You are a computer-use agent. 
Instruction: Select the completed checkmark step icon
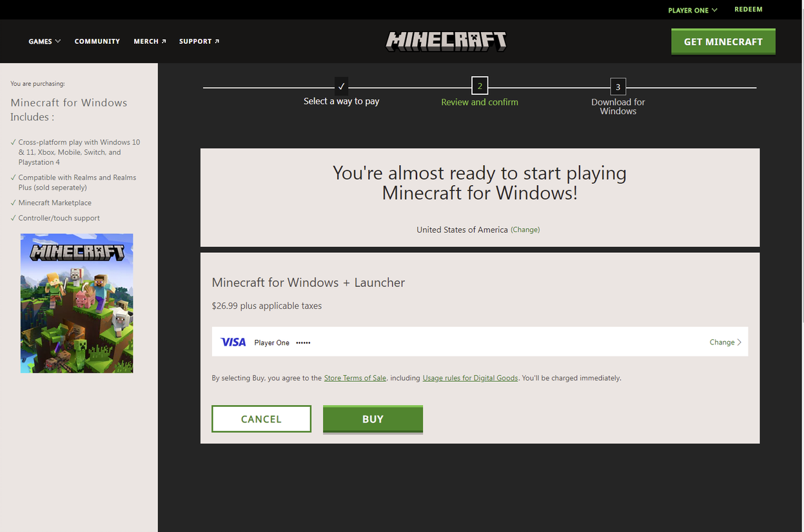point(341,84)
